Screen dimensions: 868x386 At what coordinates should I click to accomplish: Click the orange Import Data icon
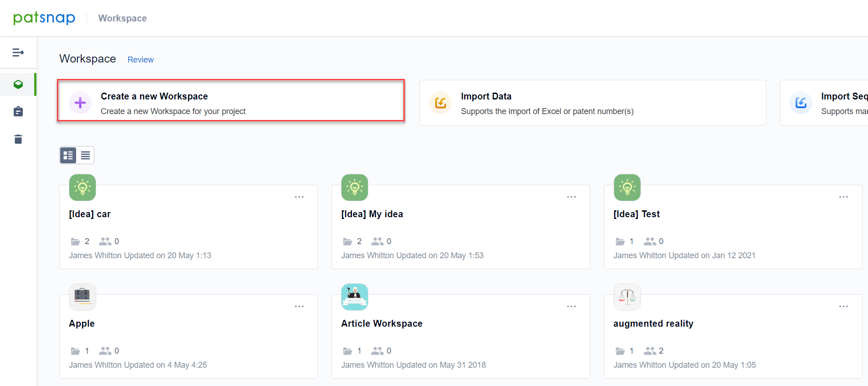tap(440, 103)
